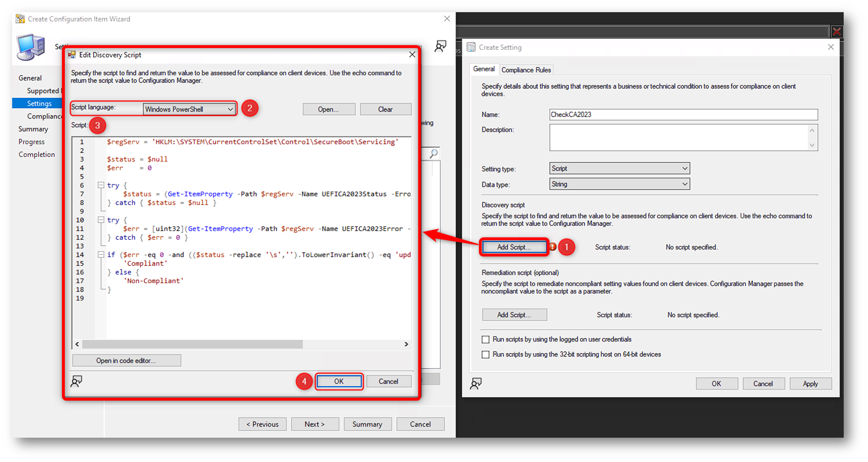The height and width of the screenshot is (462, 868).
Task: Open the Data type dropdown
Action: pyautogui.click(x=620, y=184)
